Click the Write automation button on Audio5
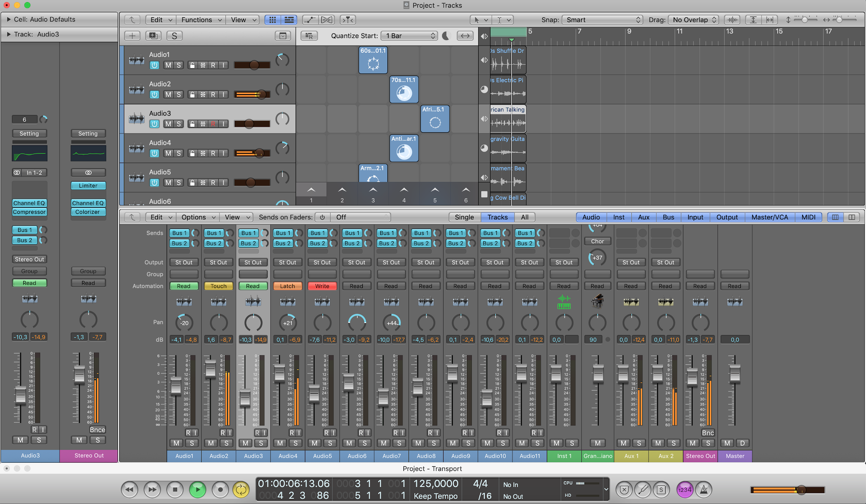866x504 pixels. click(322, 286)
